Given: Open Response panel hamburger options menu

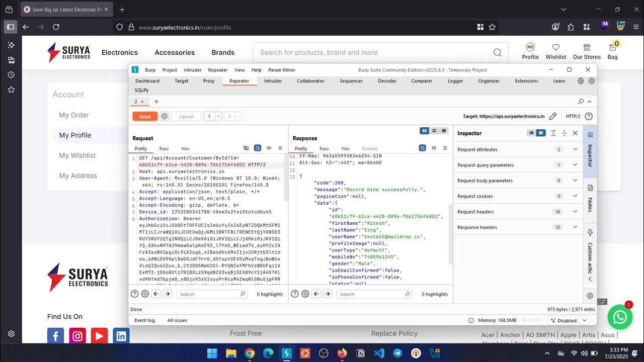Looking at the screenshot, I should (x=445, y=148).
